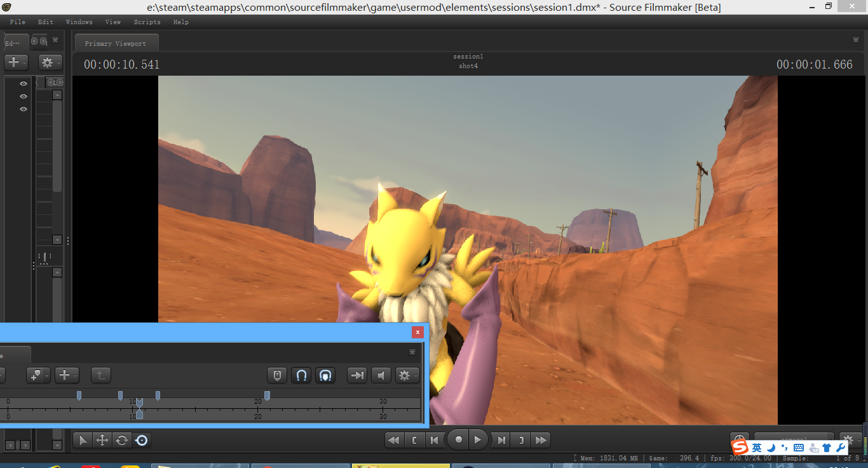Rewind to the beginning of the clip
Image resolution: width=868 pixels, height=468 pixels.
(x=395, y=440)
